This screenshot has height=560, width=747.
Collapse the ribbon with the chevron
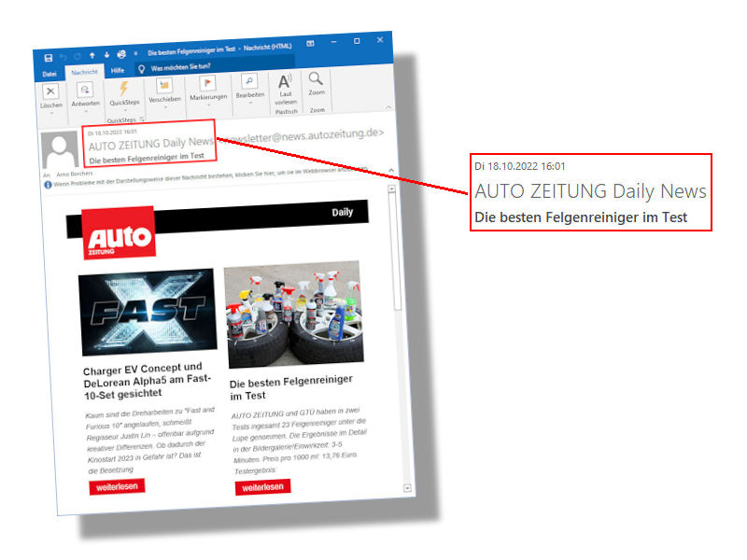[388, 107]
